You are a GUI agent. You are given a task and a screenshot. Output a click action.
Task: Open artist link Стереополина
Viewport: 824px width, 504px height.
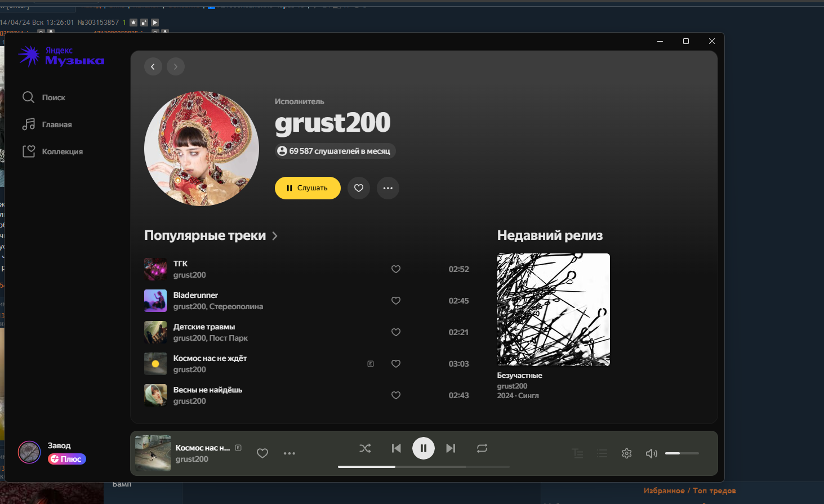[x=236, y=306]
